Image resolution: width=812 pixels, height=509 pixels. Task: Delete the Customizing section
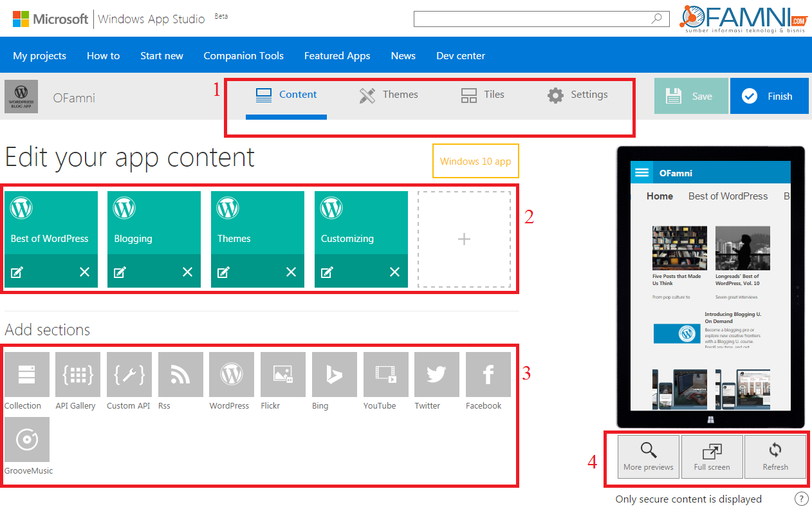[394, 272]
